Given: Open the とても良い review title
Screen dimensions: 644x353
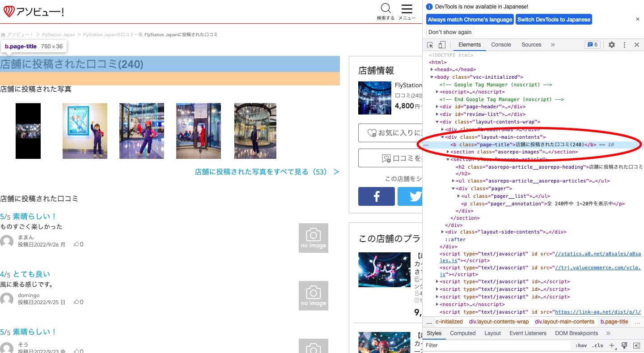Looking at the screenshot, I should 31,274.
